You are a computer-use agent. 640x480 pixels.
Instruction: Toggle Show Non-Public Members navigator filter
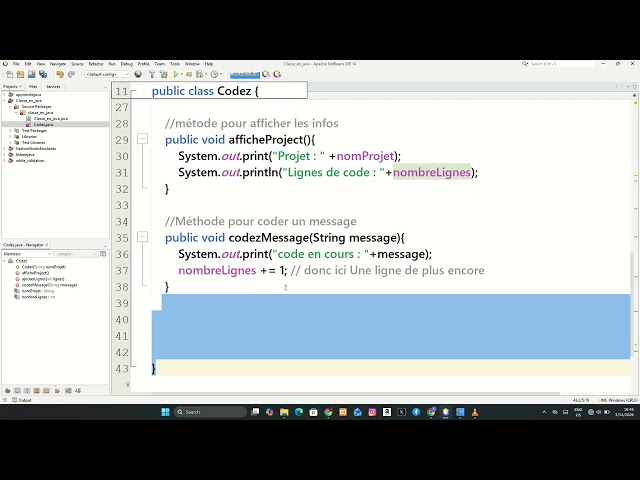(x=37, y=391)
